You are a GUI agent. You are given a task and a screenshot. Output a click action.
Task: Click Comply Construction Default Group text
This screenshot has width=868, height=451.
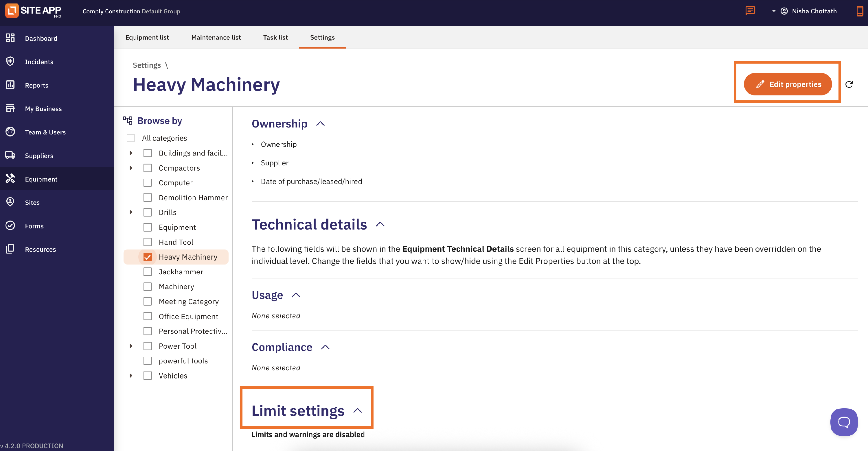131,11
